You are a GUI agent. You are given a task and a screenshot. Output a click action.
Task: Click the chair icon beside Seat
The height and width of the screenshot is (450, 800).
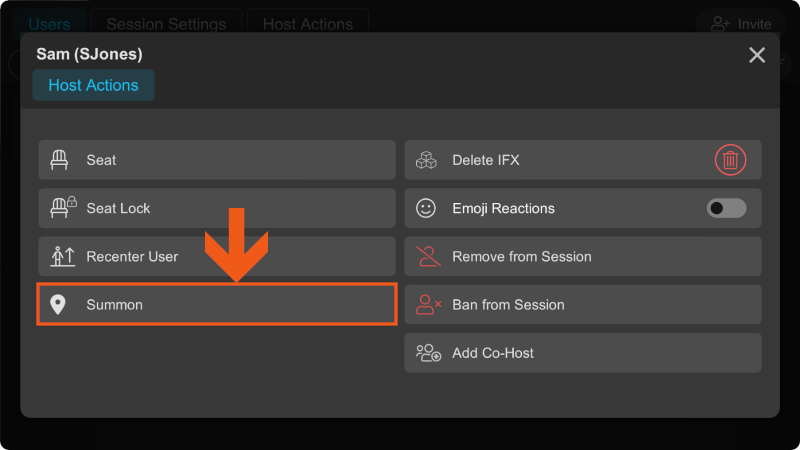point(59,160)
